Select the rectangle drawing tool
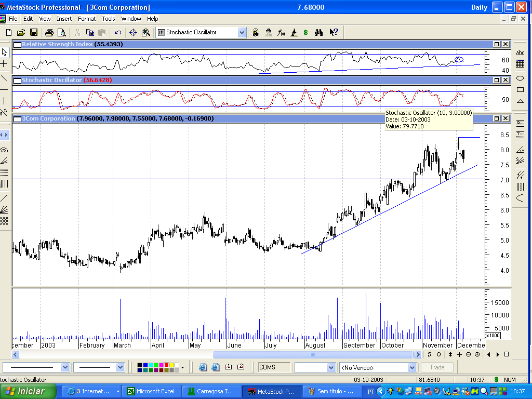 [520, 89]
